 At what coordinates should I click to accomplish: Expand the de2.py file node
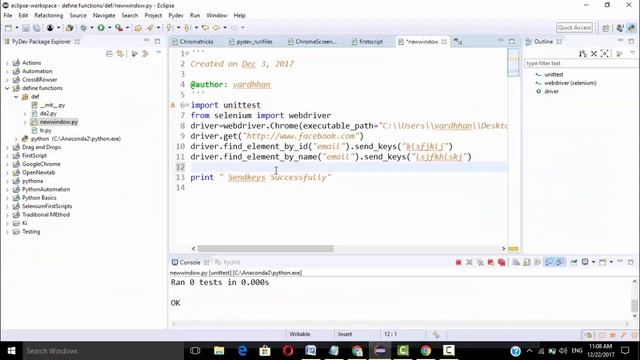pyautogui.click(x=25, y=113)
